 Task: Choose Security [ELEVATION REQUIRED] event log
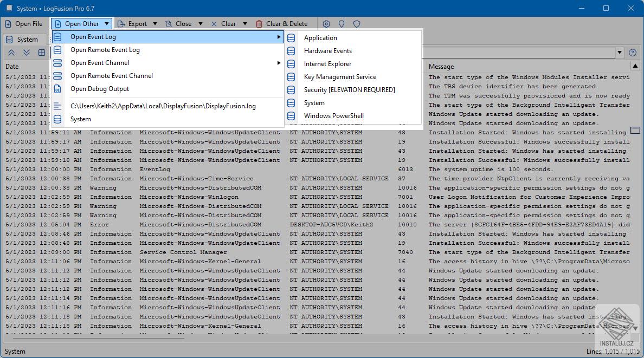click(x=353, y=90)
